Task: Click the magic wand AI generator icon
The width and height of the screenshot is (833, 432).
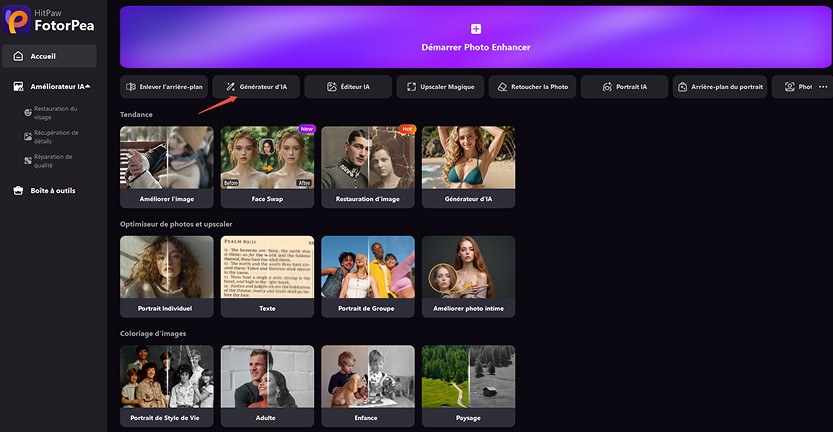Action: 231,87
